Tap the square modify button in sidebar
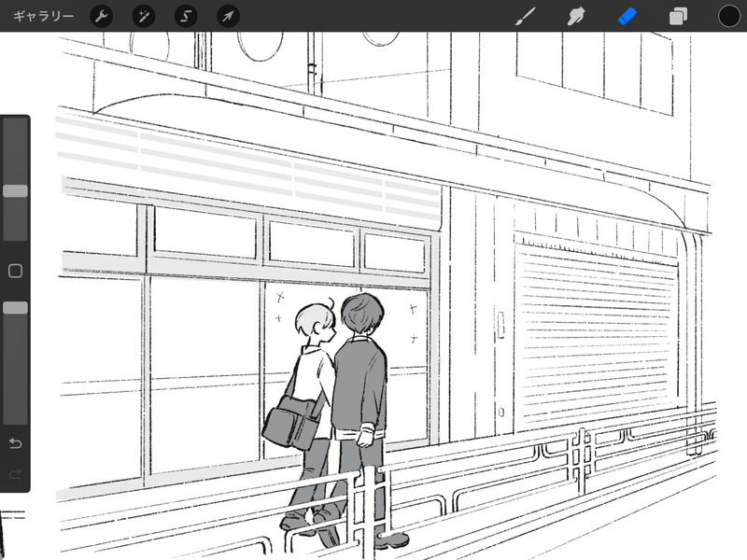This screenshot has width=747, height=560. click(15, 271)
